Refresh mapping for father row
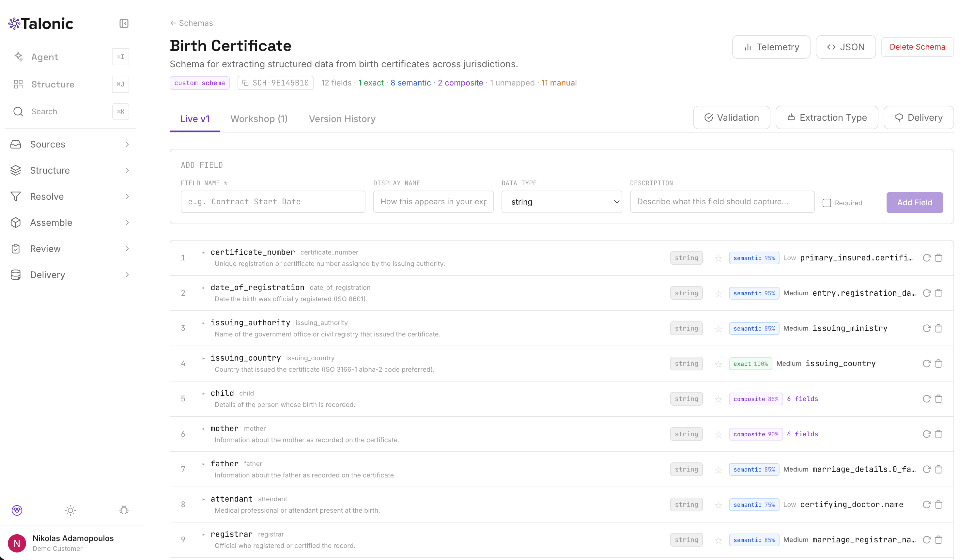975x560 pixels. [927, 469]
